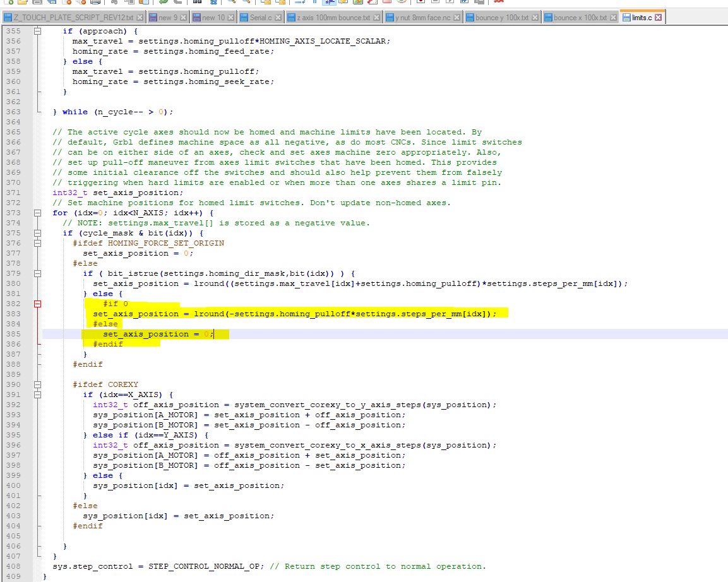Place cursor on highlighted set_axis_position line
This screenshot has height=582, width=728.
[158, 334]
